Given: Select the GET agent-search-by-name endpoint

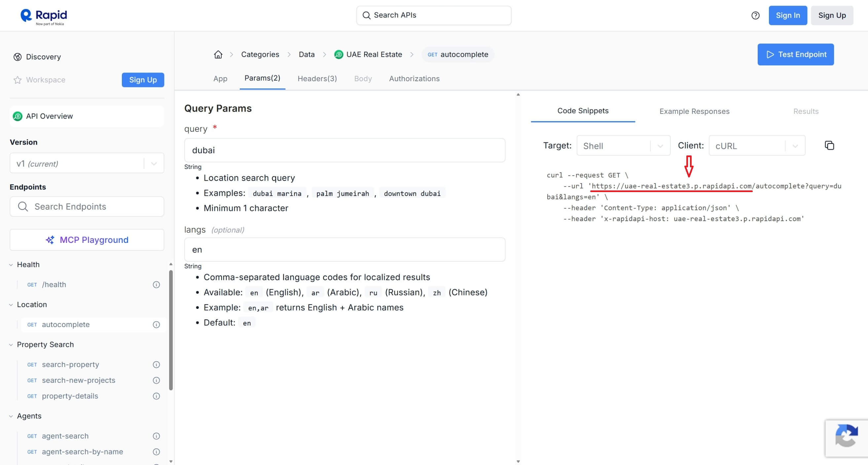Looking at the screenshot, I should 82,452.
